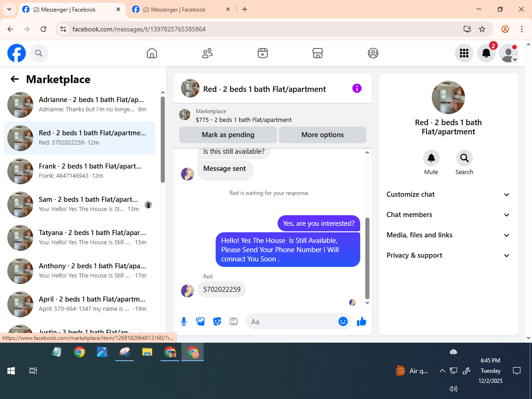This screenshot has height=399, width=532.
Task: Click the voice clip microphone icon
Action: click(x=183, y=321)
